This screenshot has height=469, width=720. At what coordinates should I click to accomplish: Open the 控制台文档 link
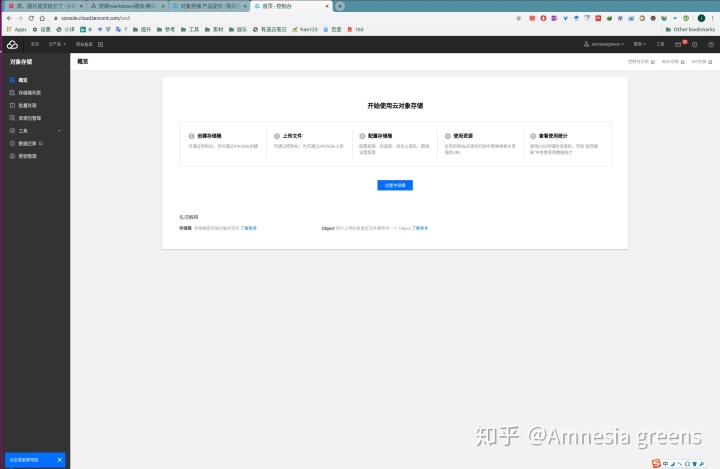click(641, 62)
